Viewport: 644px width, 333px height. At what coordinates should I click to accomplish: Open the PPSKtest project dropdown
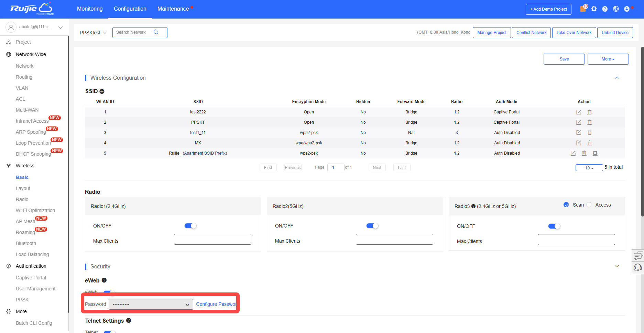tap(93, 33)
